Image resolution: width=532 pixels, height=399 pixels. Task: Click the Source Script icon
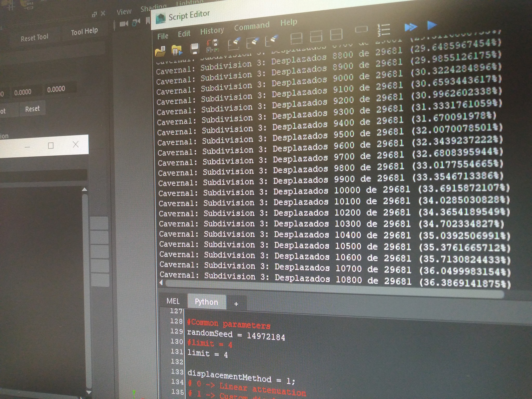[x=177, y=50]
